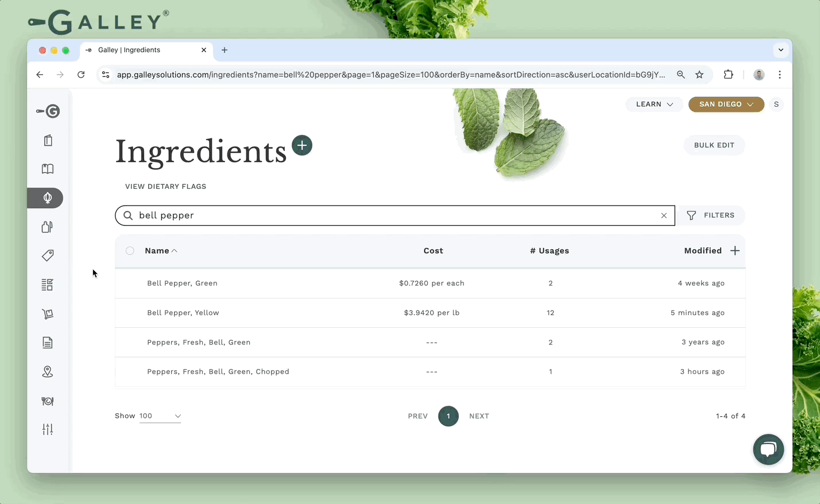Click the magnifier icon in the search field
Image resolution: width=820 pixels, height=504 pixels.
click(128, 215)
